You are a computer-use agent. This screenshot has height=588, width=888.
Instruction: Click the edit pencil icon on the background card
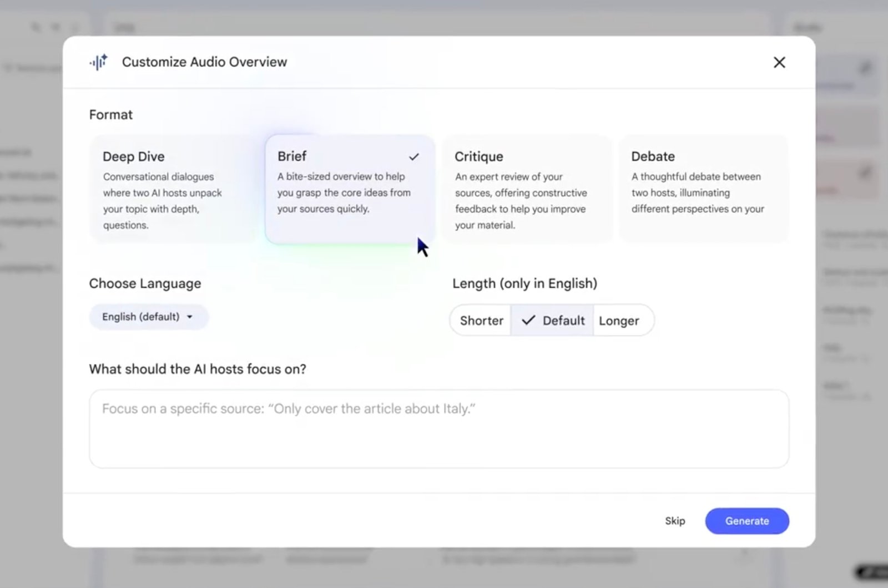865,68
